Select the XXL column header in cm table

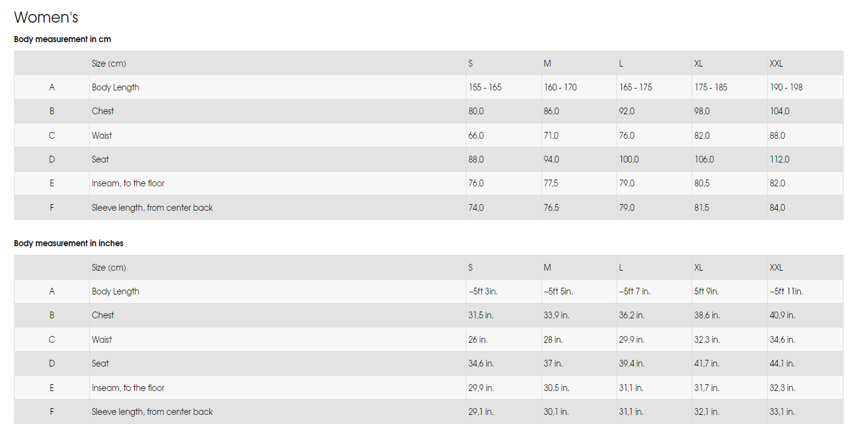pyautogui.click(x=776, y=64)
